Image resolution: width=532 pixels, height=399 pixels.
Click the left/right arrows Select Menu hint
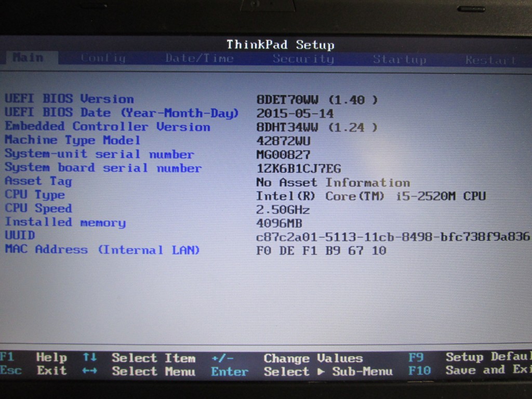pos(139,371)
